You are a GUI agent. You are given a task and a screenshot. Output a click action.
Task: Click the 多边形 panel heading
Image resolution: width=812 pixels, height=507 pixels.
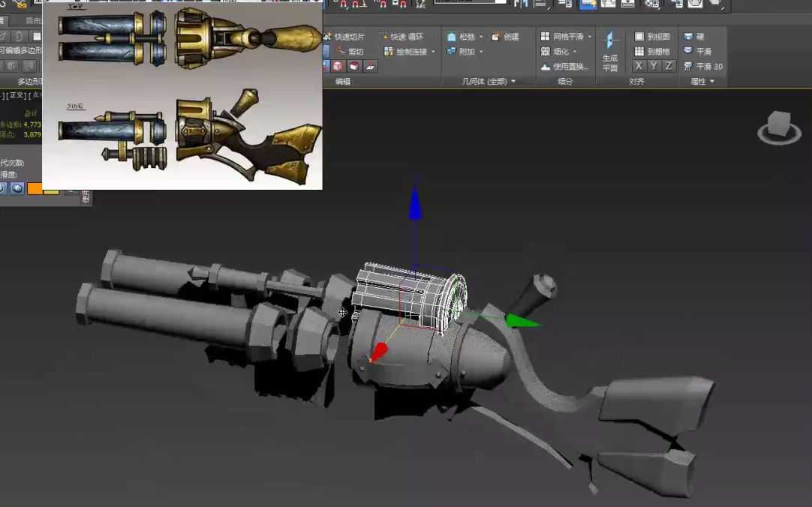28,80
